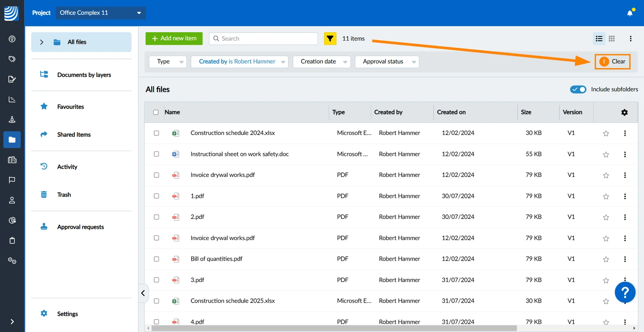Open the Type filter dropdown
Viewport: 644px width, 332px height.
click(x=168, y=62)
